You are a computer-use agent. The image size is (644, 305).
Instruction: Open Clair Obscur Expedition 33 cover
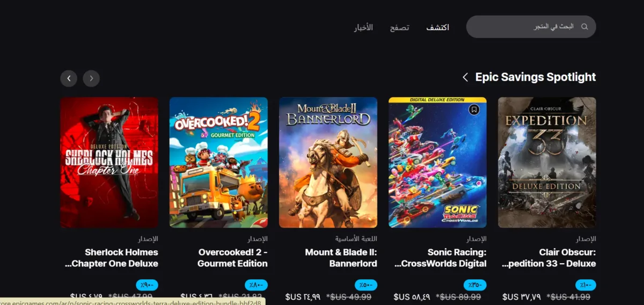click(547, 162)
